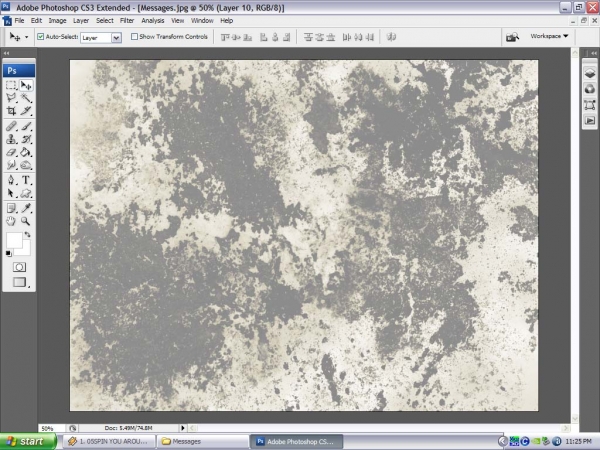Screen dimensions: 600x450
Task: Select the Clone Stamp tool
Action: pyautogui.click(x=11, y=139)
